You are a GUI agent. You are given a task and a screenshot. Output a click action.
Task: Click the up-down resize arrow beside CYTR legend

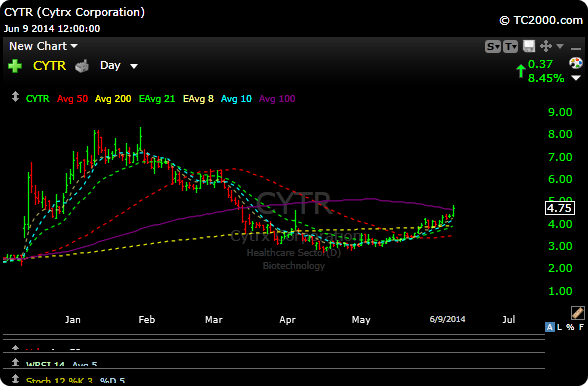coord(15,97)
